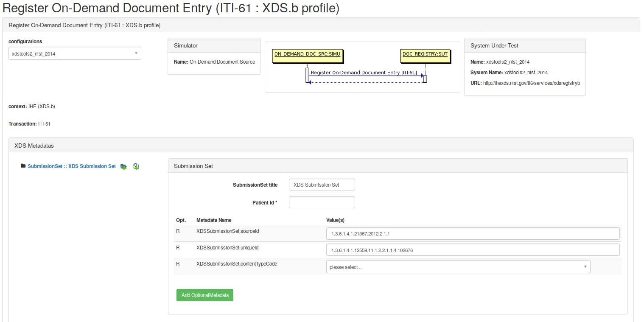Click the Register On-Demand Document Entry arrow label

364,73
